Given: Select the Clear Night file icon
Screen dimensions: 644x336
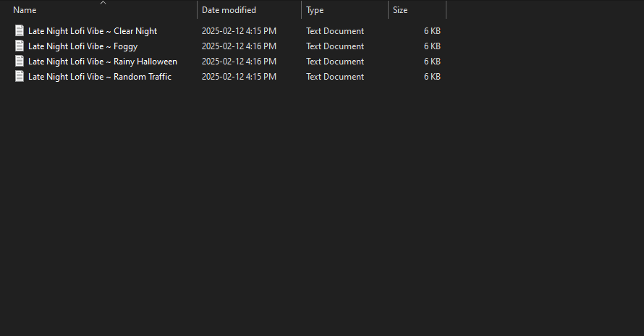Looking at the screenshot, I should [x=20, y=31].
